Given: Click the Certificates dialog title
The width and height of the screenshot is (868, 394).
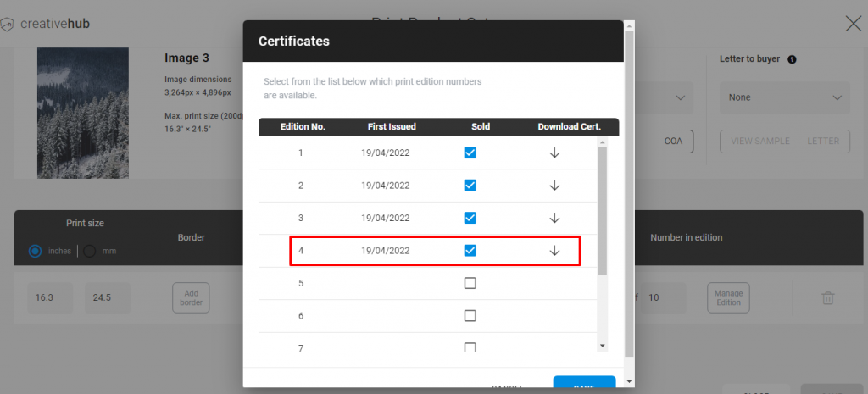Looking at the screenshot, I should coord(294,41).
